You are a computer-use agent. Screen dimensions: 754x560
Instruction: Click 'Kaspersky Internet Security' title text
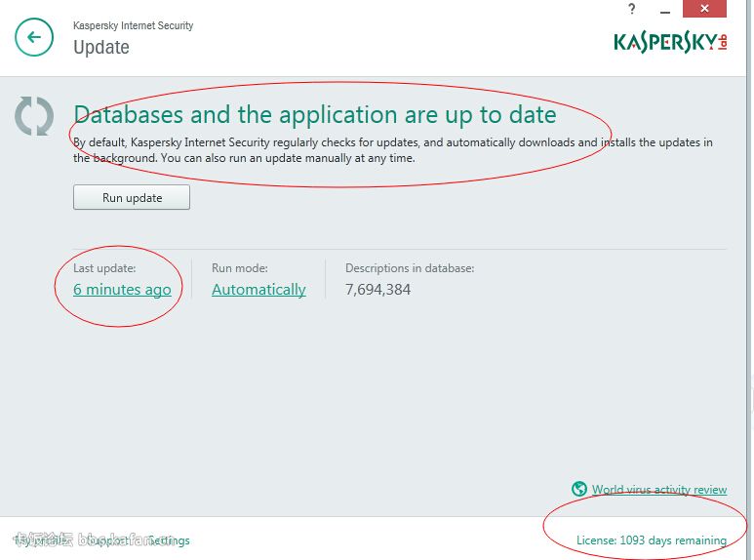pyautogui.click(x=134, y=25)
